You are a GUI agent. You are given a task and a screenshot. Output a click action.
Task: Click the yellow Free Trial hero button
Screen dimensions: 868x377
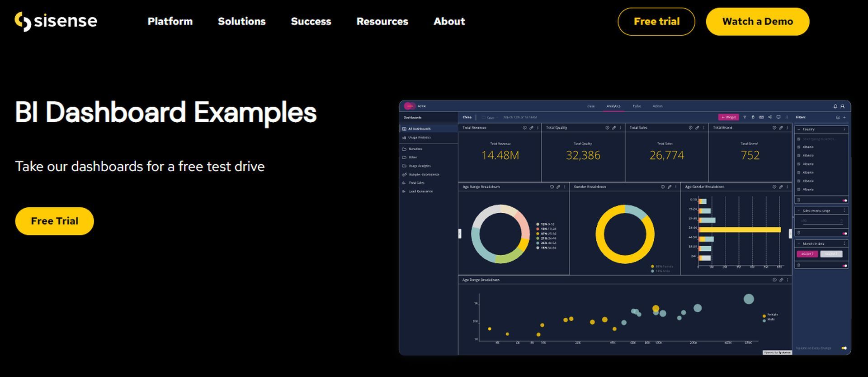54,221
